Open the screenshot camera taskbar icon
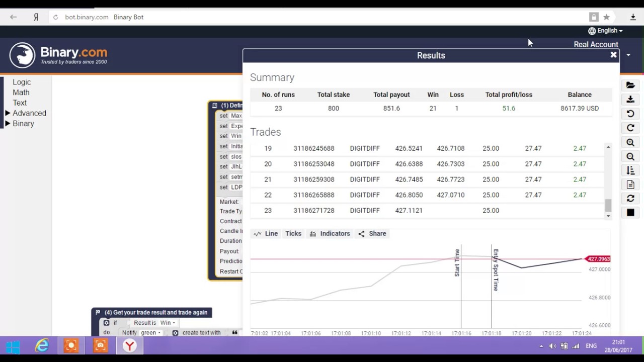 [x=101, y=346]
